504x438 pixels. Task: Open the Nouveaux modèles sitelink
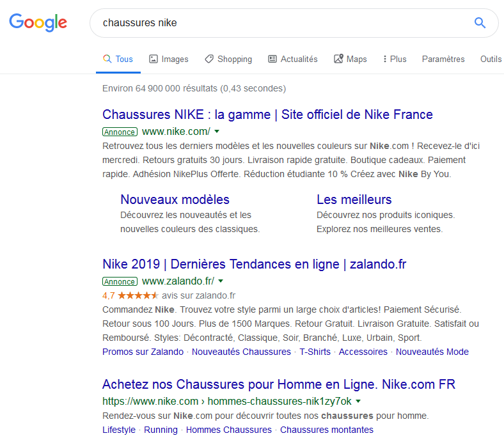pos(175,199)
